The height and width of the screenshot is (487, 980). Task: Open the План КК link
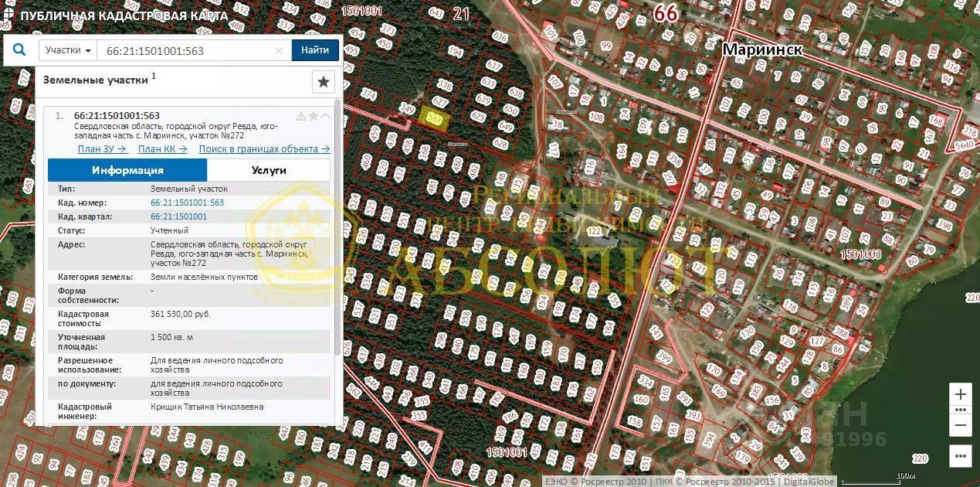click(x=163, y=149)
